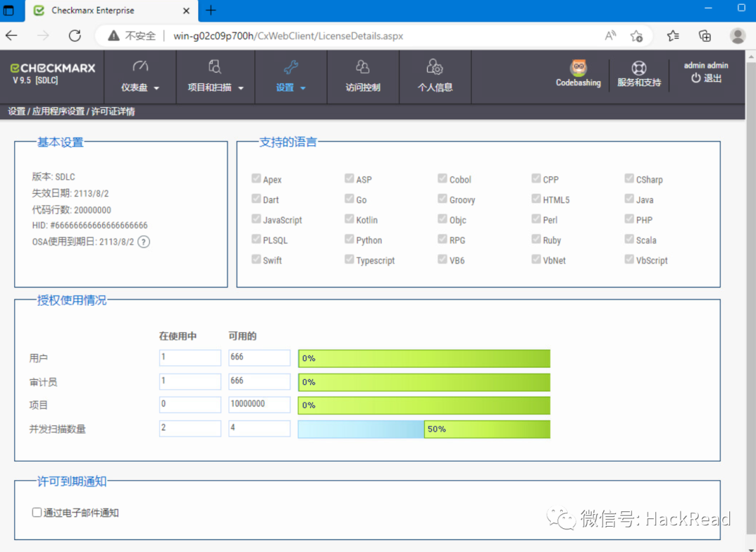Click the users usage progress bar
756x552 pixels.
coord(423,358)
